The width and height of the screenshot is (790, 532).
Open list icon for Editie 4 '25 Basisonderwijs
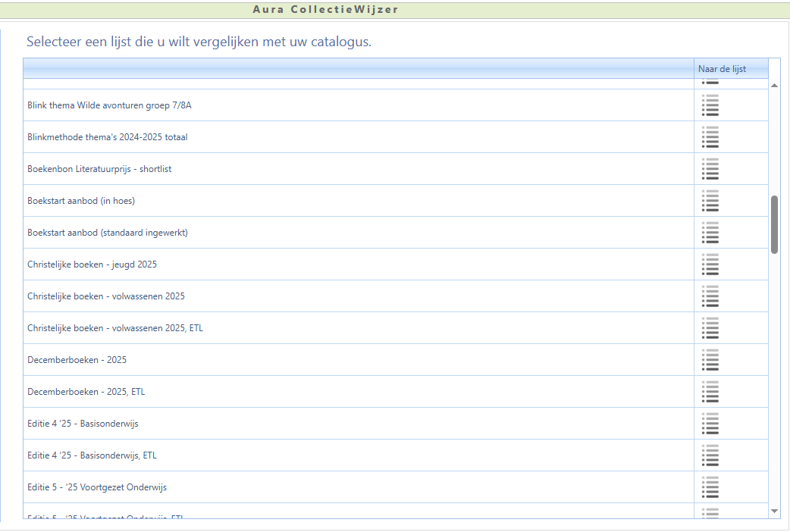tap(710, 424)
